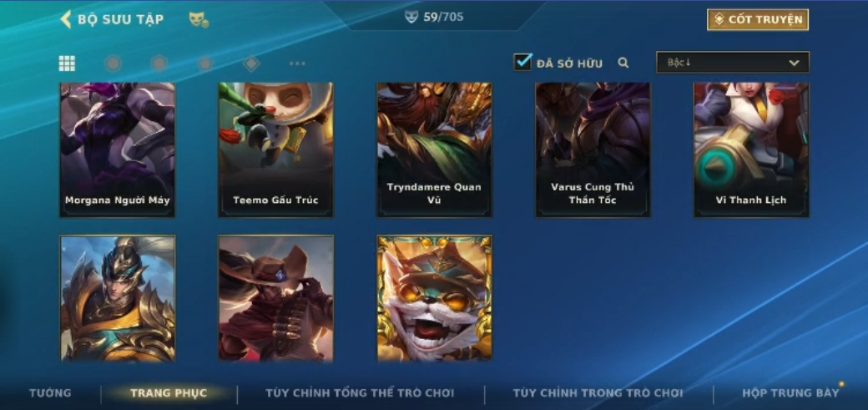868x410 pixels.
Task: Open the theater masks icon next to Bộ Sưu Tập
Action: tap(199, 20)
